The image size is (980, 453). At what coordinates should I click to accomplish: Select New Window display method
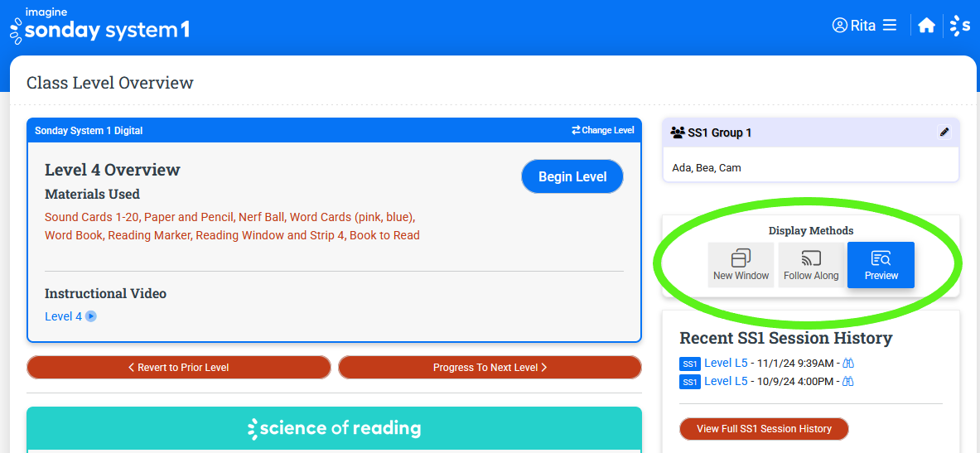click(x=741, y=265)
